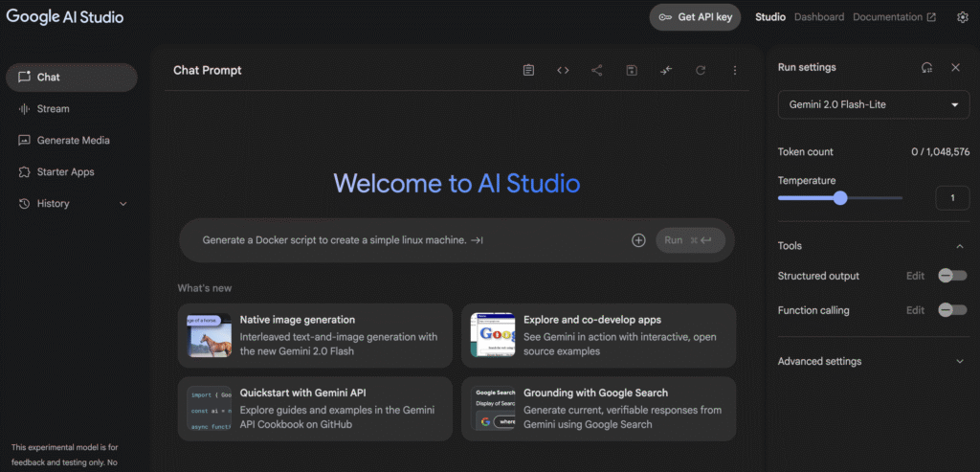This screenshot has height=472, width=980.
Task: Click the compare mode arrows icon
Action: tap(666, 71)
